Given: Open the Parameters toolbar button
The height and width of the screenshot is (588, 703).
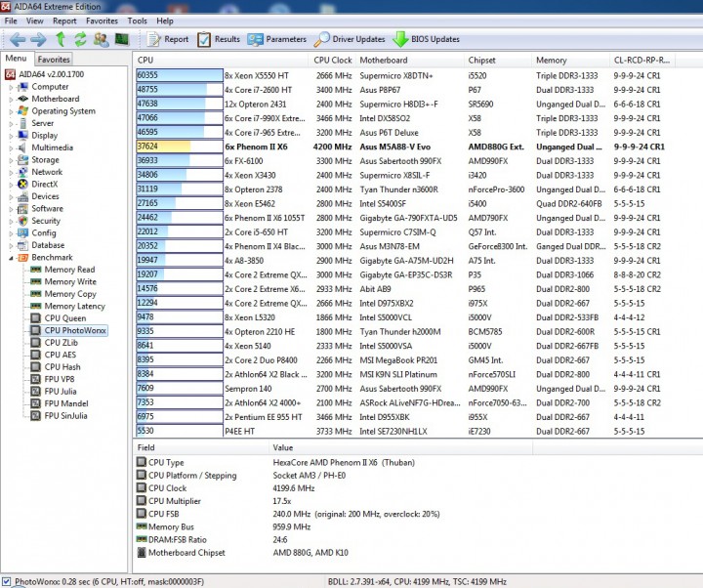Looking at the screenshot, I should click(276, 39).
